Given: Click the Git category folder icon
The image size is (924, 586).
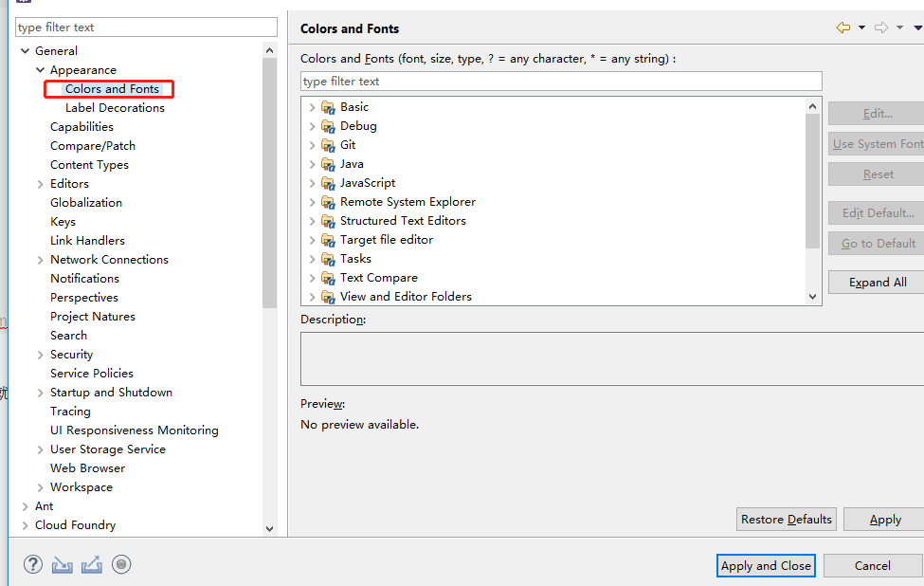Looking at the screenshot, I should pyautogui.click(x=328, y=145).
